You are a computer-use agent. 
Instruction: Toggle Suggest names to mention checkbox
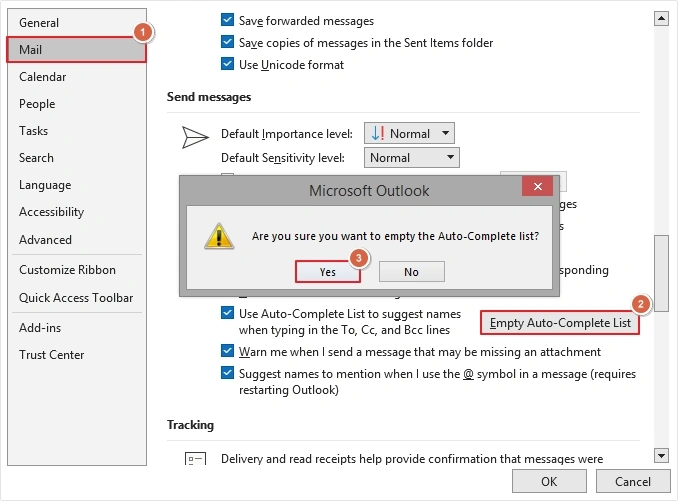coord(227,373)
